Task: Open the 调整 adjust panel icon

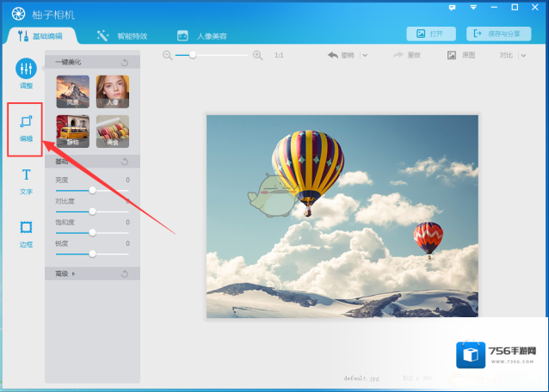Action: 26,72
